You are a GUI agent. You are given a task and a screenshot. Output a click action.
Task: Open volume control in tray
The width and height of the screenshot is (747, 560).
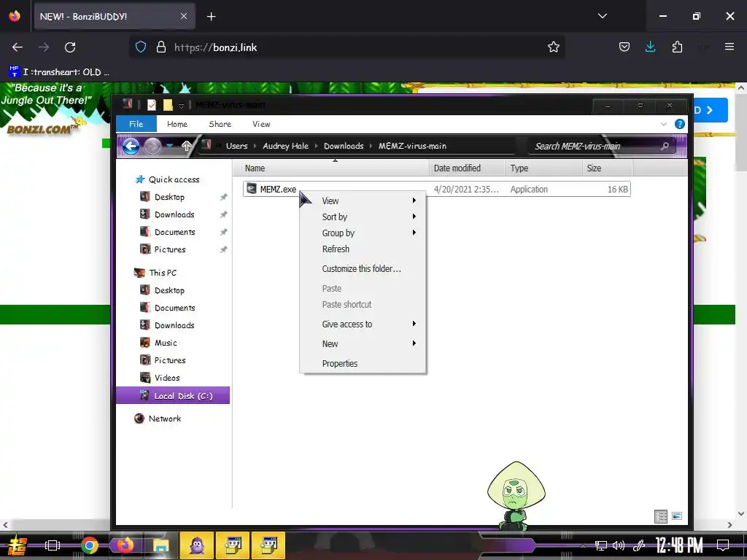(x=619, y=545)
